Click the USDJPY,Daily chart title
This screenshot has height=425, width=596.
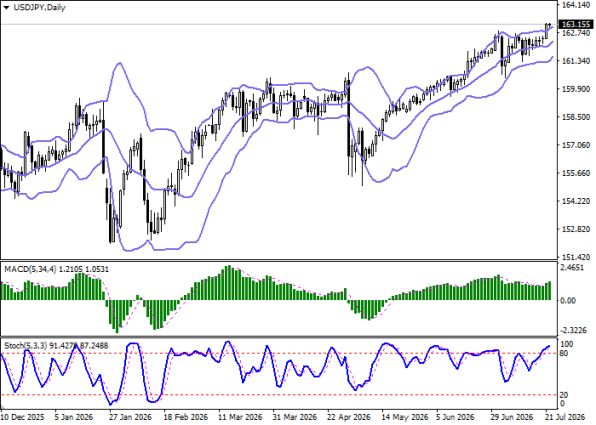click(39, 8)
